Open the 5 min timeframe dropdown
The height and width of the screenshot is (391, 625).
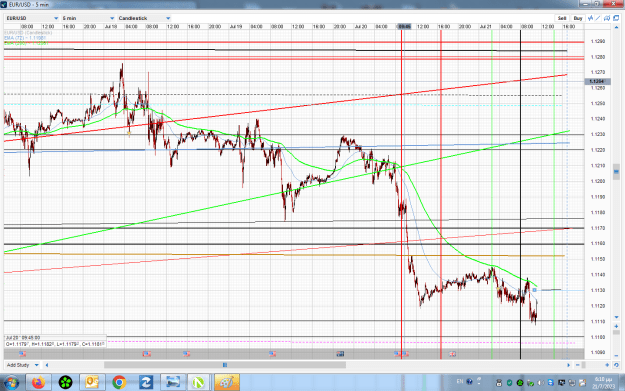tap(88, 18)
